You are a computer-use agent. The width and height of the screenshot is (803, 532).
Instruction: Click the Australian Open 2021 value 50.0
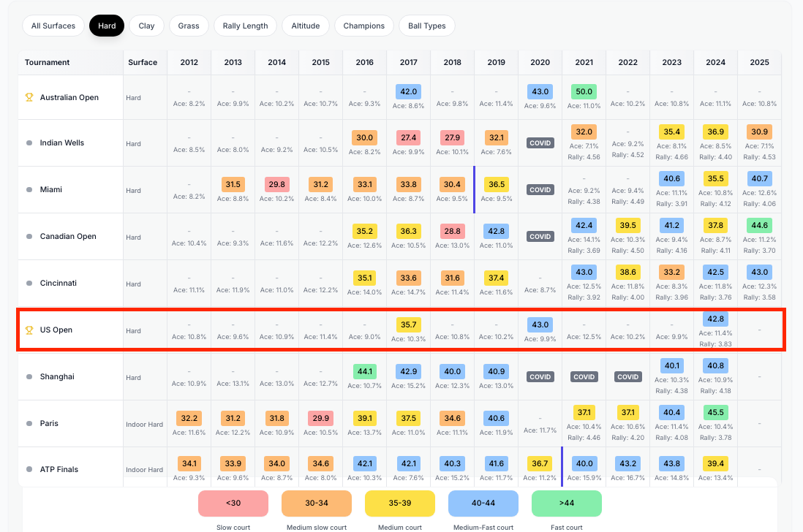coord(584,91)
